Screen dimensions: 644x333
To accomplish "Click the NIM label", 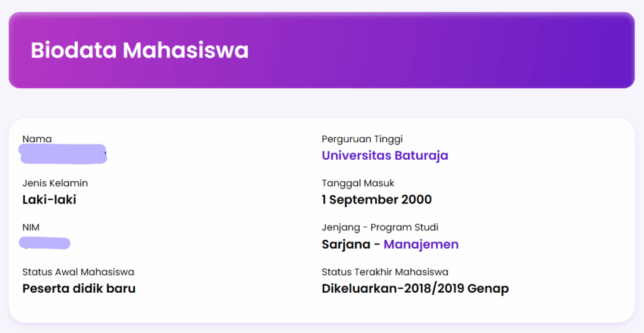I will click(31, 227).
